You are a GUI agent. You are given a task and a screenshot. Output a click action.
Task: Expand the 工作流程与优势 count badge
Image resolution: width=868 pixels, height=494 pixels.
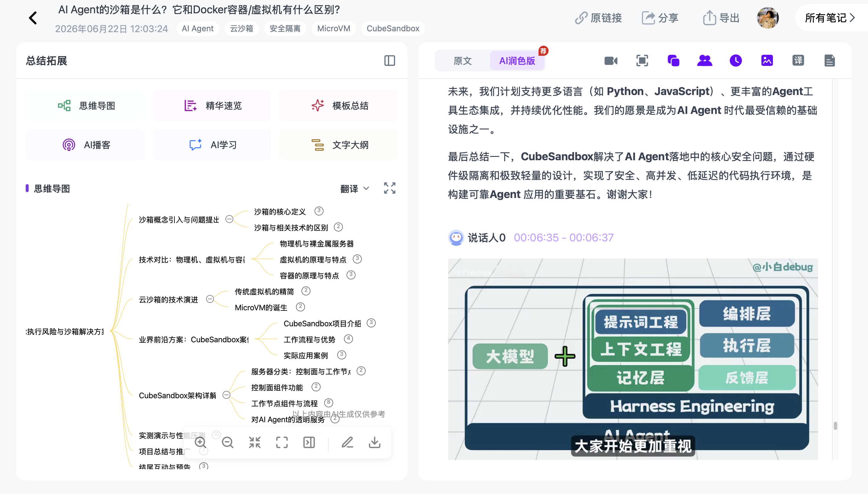348,339
